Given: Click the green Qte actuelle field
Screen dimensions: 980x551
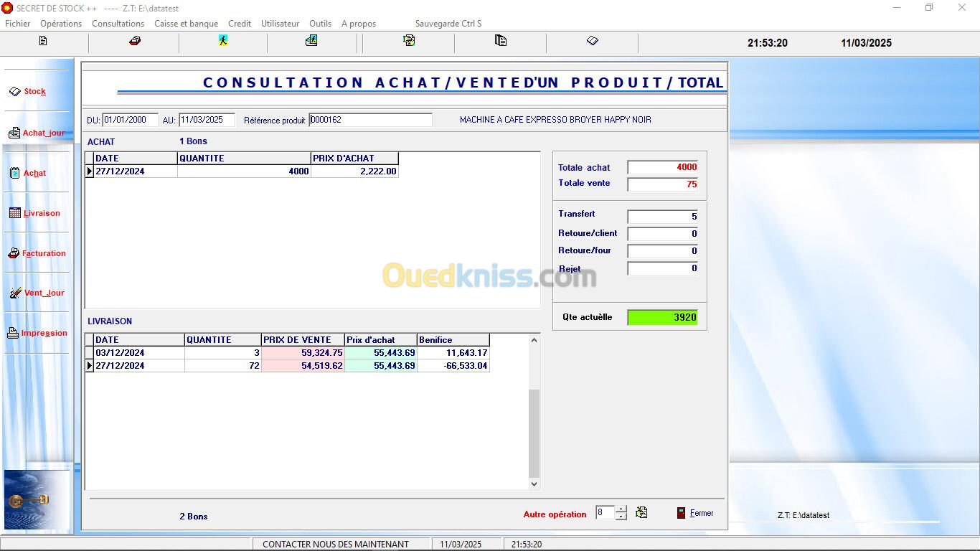Looking at the screenshot, I should (x=662, y=317).
